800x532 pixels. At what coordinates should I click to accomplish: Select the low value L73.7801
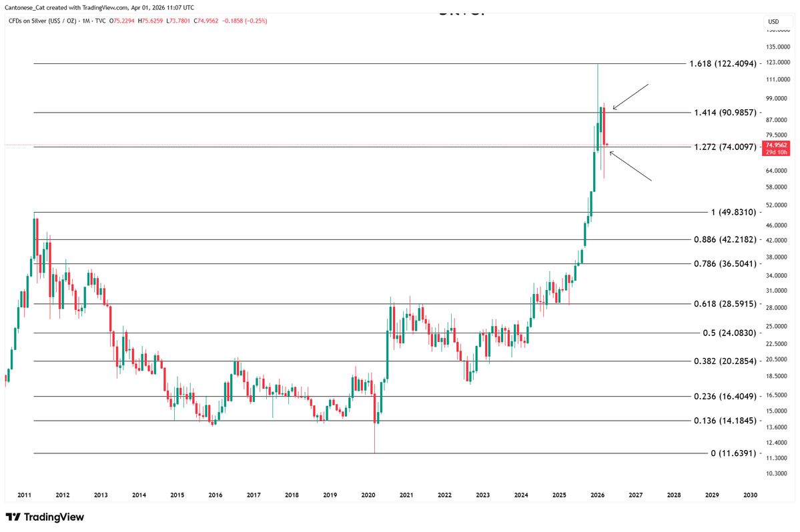point(179,21)
